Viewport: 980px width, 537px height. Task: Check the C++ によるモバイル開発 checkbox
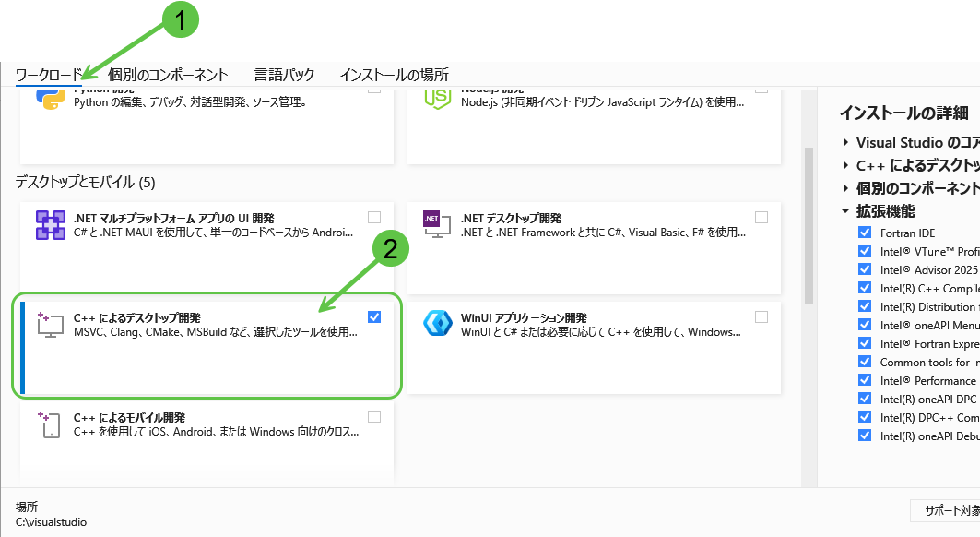374,416
